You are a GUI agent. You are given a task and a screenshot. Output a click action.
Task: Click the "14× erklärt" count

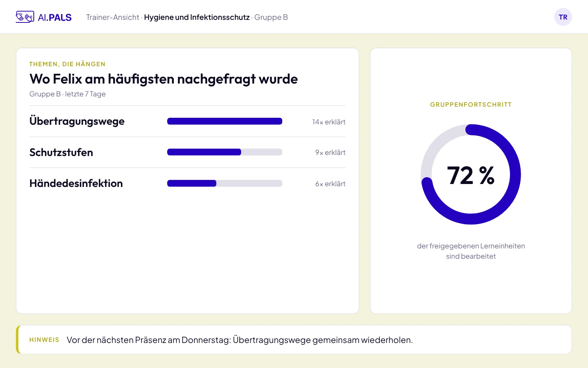(x=329, y=122)
